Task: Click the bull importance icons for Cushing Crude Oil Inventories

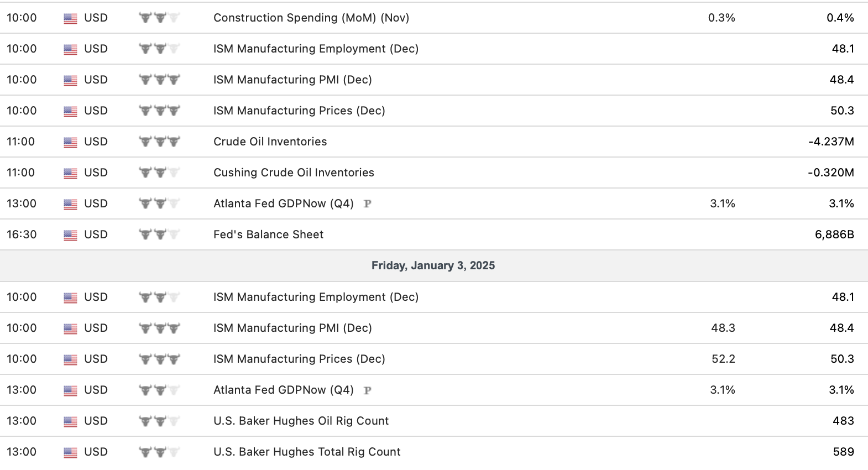Action: pyautogui.click(x=159, y=173)
